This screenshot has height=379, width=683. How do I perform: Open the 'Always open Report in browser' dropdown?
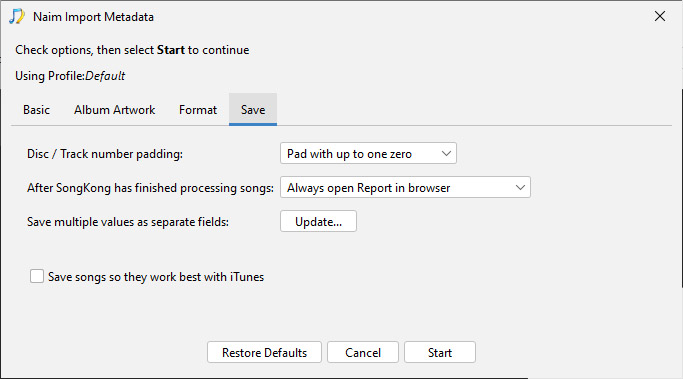(405, 187)
